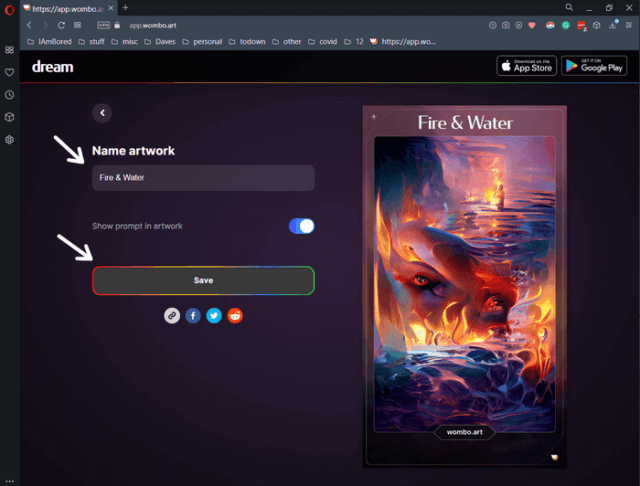Open the other bookmarks folder
This screenshot has width=640, height=486.
pos(287,42)
